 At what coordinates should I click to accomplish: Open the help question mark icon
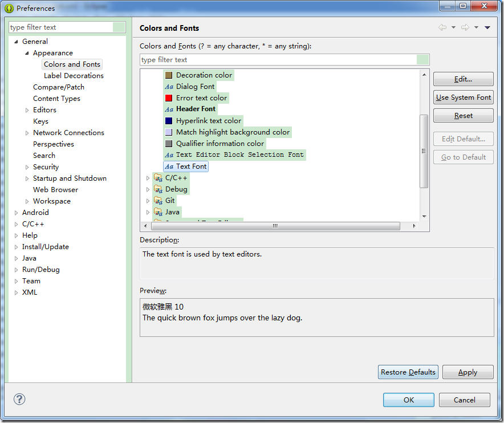(19, 399)
